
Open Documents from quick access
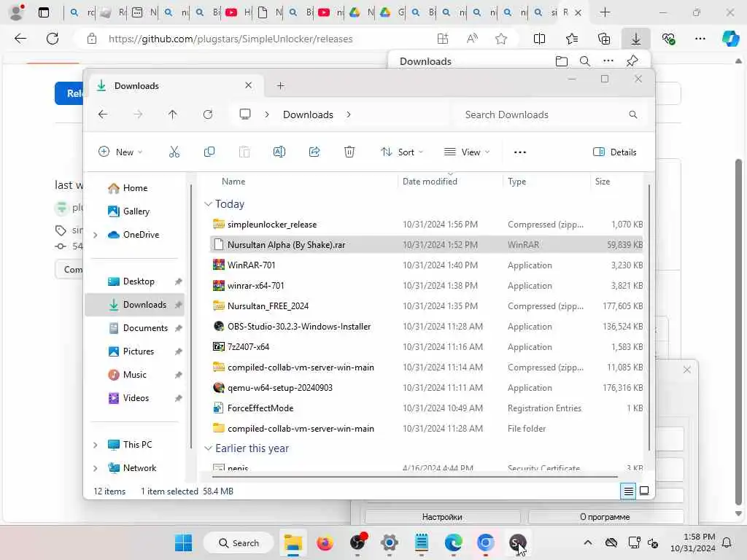click(135, 328)
